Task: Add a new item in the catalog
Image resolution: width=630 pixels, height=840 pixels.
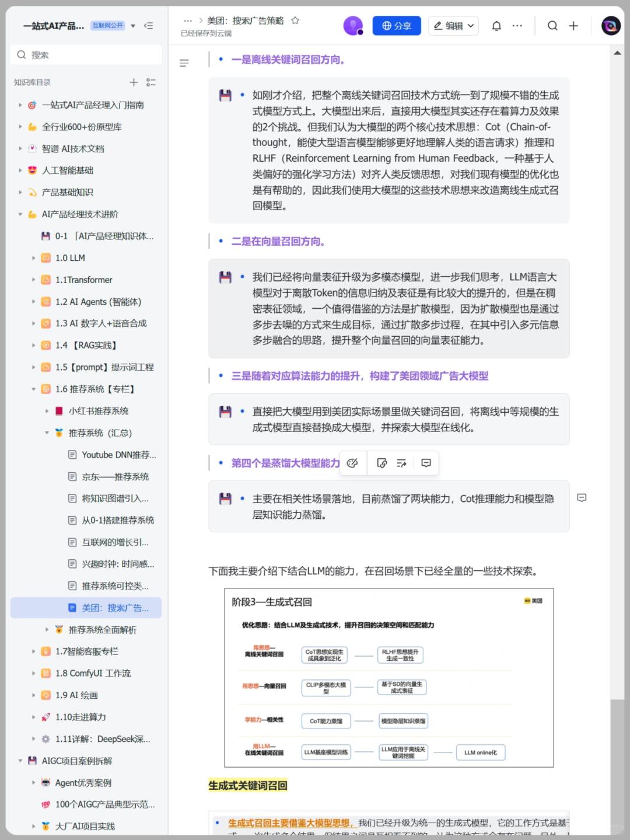Action: (x=134, y=82)
